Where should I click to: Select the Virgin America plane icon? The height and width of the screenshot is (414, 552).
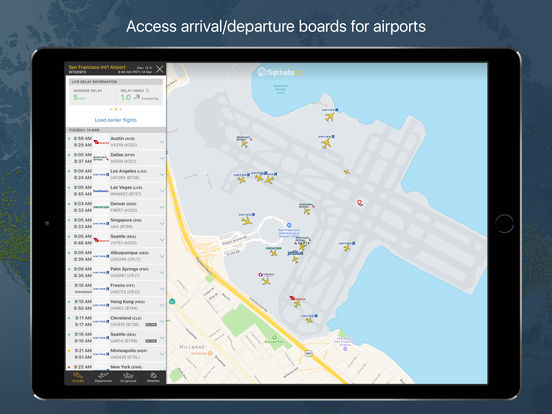297,303
